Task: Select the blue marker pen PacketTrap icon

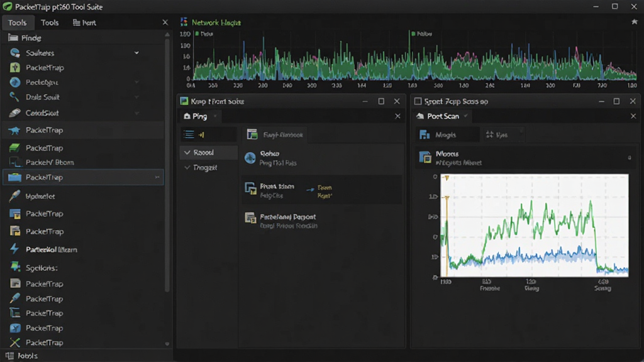Action: [x=15, y=299]
